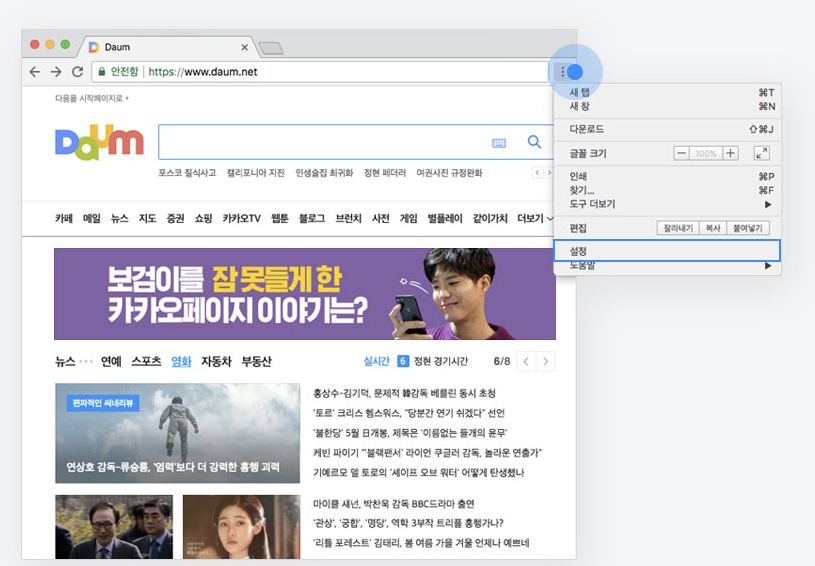Open the on-screen keyboard icon in search box
This screenshot has height=566, width=815.
pos(499,143)
